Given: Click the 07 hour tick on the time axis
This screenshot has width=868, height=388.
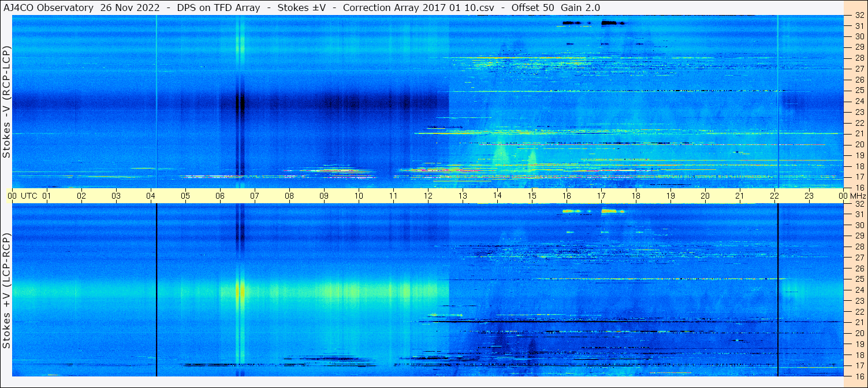Looking at the screenshot, I should [255, 196].
